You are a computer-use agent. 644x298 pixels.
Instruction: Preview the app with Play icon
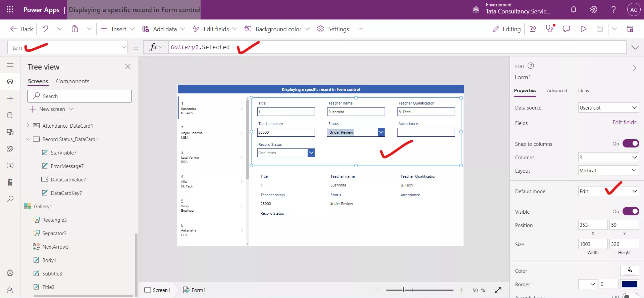pyautogui.click(x=583, y=29)
